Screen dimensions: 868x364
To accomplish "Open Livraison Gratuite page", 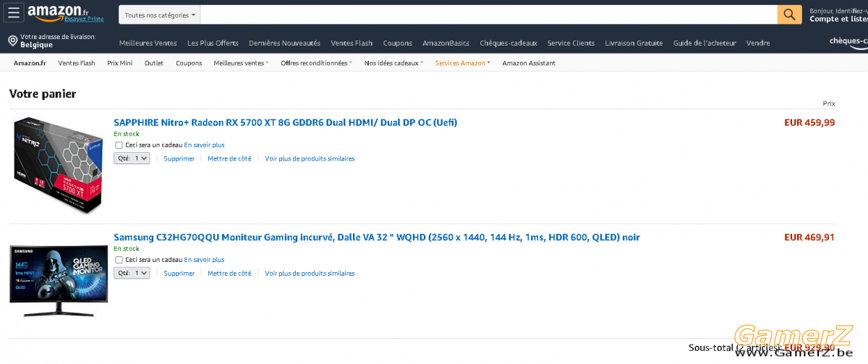I will pos(634,43).
